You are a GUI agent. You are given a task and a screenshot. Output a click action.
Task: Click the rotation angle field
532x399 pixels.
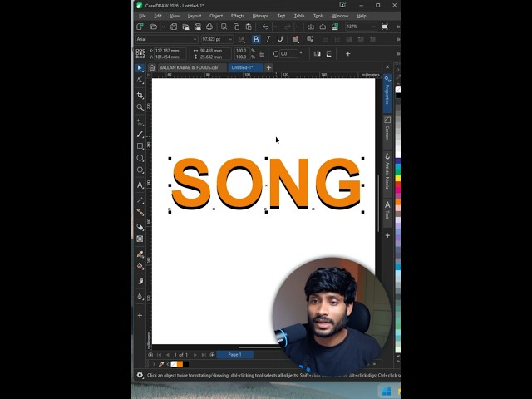tap(289, 53)
